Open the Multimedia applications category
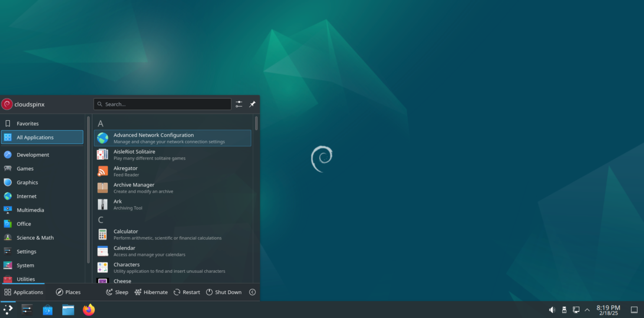Screen dimensions: 644x318 30,210
